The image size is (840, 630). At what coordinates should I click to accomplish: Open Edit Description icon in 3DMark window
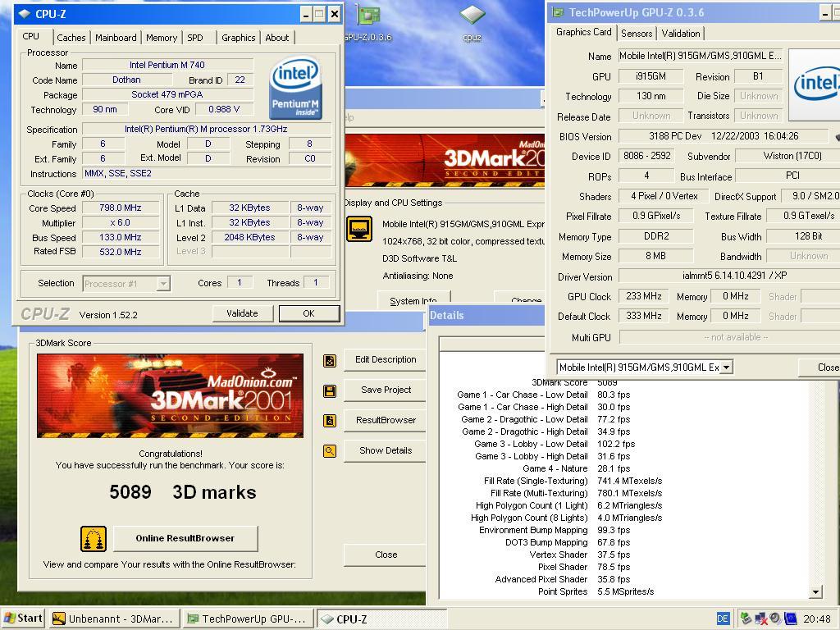(330, 361)
